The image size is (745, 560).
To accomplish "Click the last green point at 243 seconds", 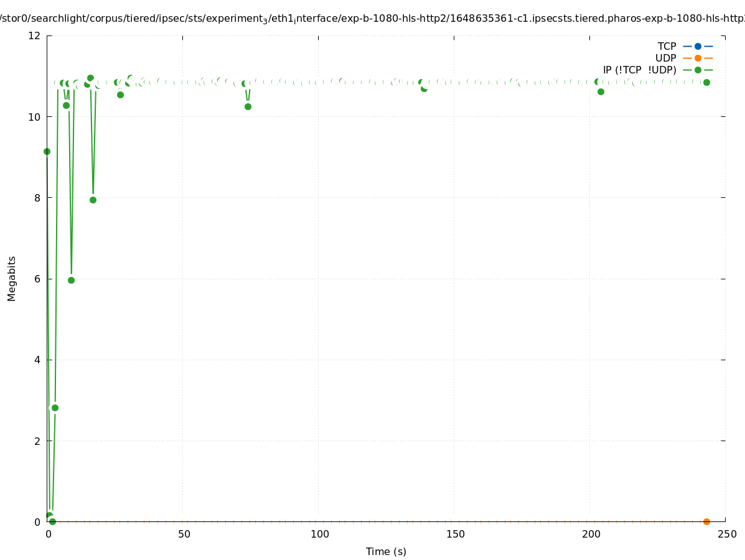I will click(706, 82).
